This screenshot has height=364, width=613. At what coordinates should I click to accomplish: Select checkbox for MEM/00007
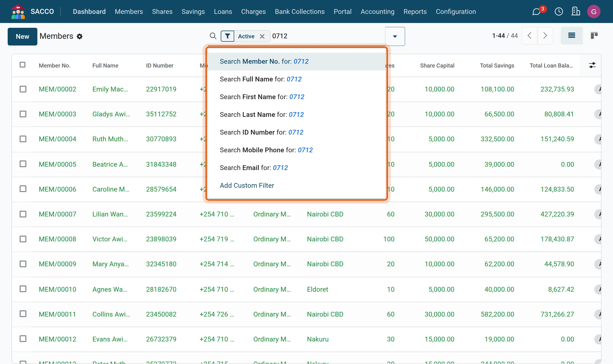tap(23, 214)
